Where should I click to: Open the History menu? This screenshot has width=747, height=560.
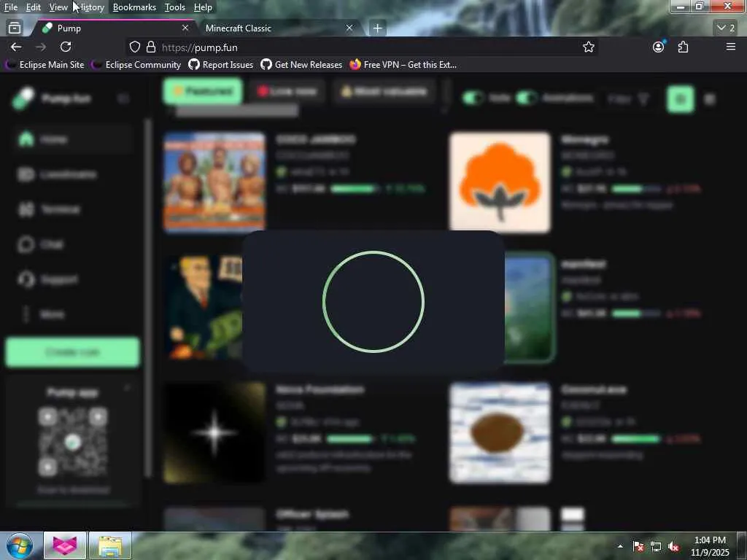tap(90, 7)
